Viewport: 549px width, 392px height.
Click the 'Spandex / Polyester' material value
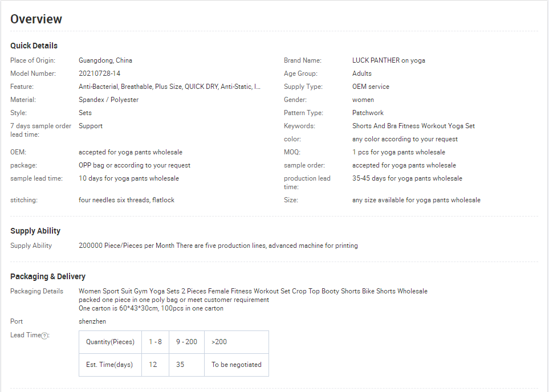point(108,100)
